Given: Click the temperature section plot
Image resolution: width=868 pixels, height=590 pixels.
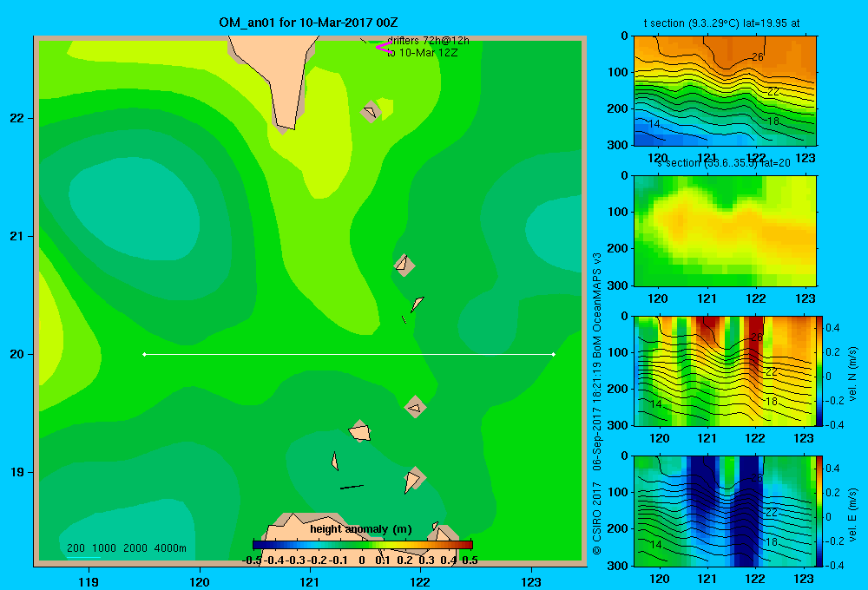Looking at the screenshot, I should pos(725,90).
